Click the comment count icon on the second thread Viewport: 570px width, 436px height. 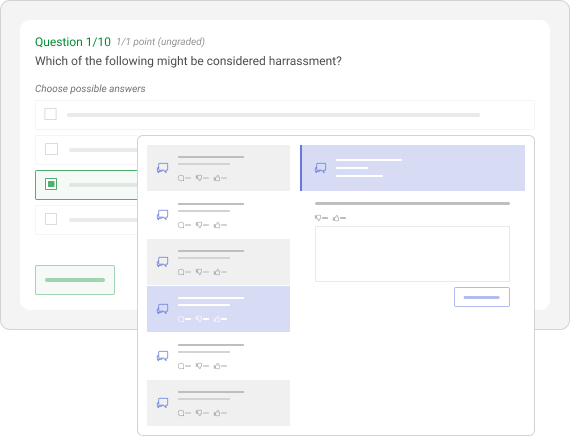pyautogui.click(x=181, y=225)
